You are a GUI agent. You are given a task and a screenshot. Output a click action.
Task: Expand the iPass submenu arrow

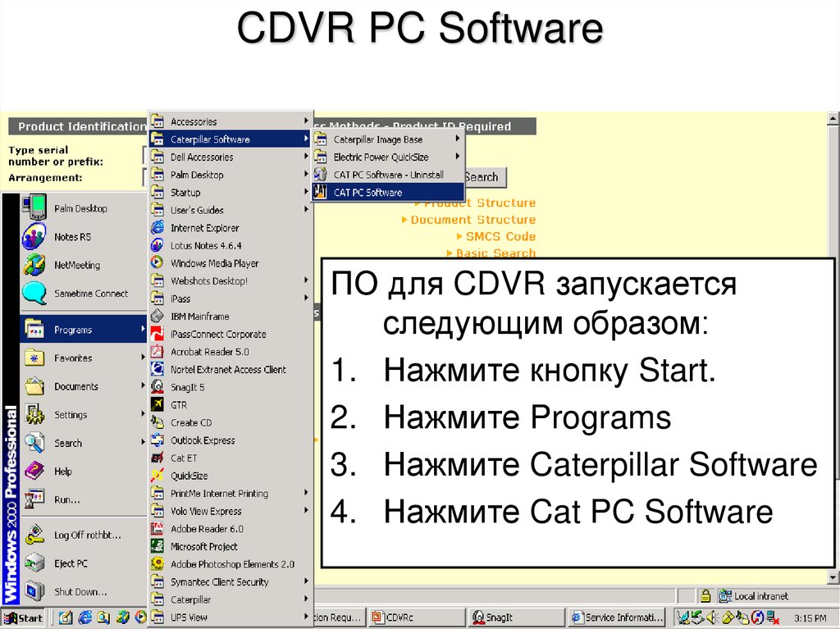pyautogui.click(x=306, y=298)
